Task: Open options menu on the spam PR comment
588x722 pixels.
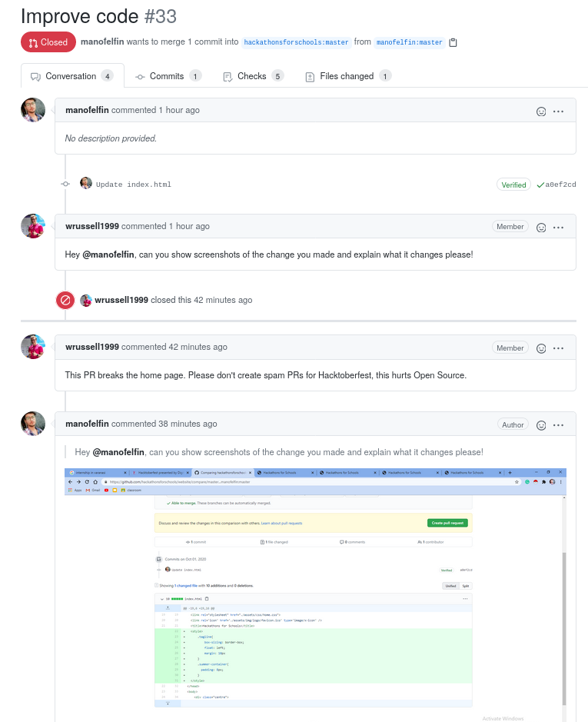Action: 559,348
